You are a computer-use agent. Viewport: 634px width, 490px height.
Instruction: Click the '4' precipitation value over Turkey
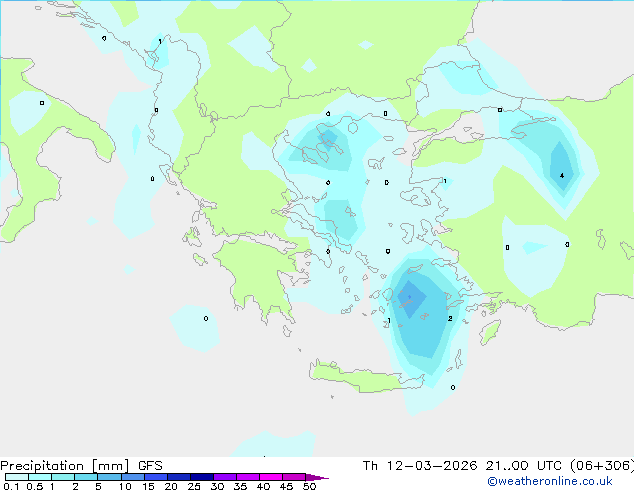pyautogui.click(x=562, y=175)
